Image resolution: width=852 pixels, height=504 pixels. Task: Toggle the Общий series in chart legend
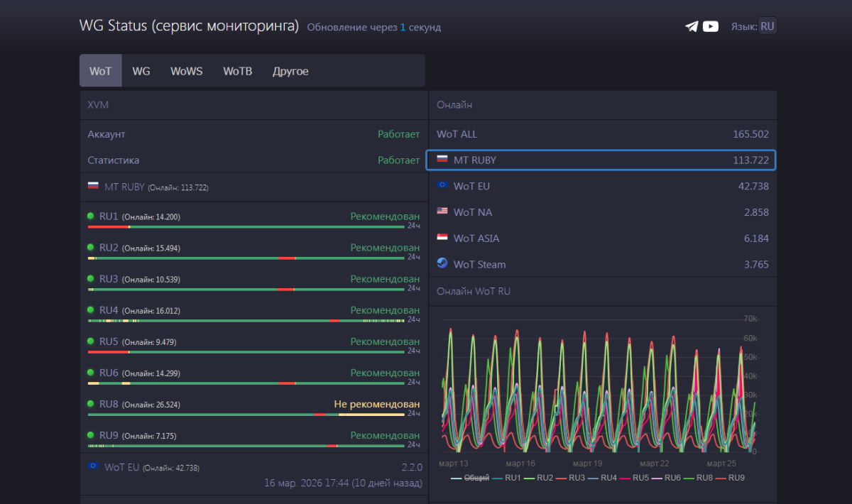[469, 478]
